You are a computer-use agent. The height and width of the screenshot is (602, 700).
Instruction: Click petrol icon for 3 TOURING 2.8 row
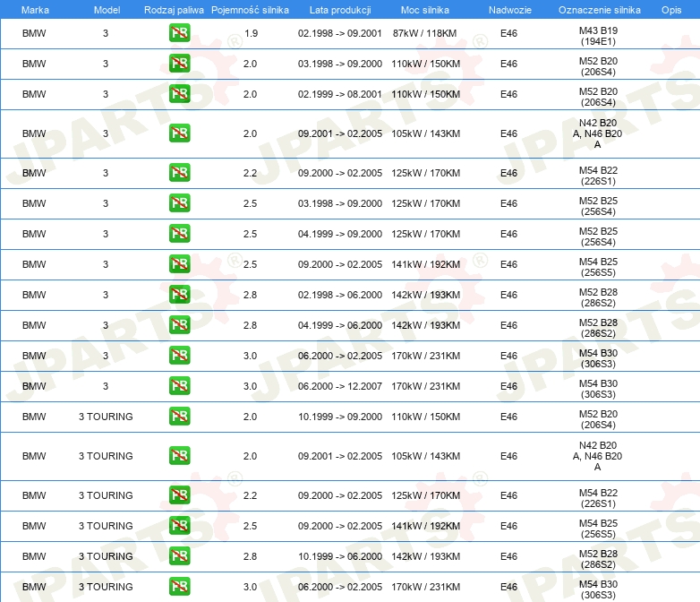point(179,556)
